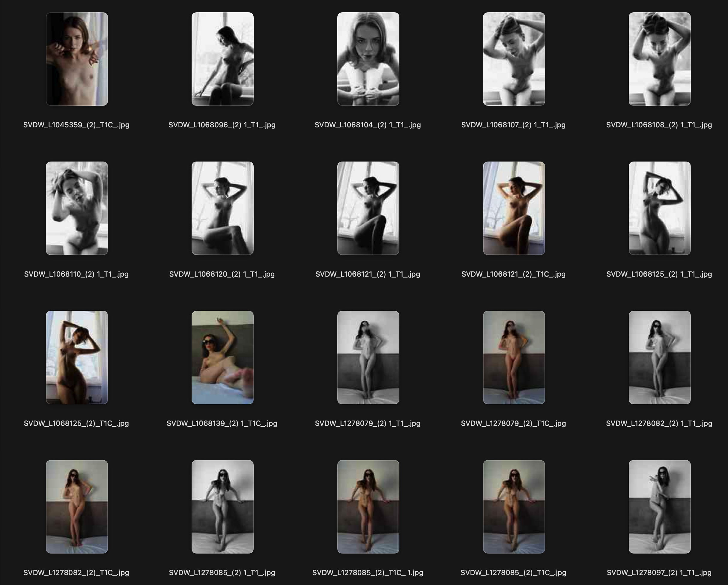Select thumbnail of SVDW_L1068121_(2)_T1C_.jpg

514,208
